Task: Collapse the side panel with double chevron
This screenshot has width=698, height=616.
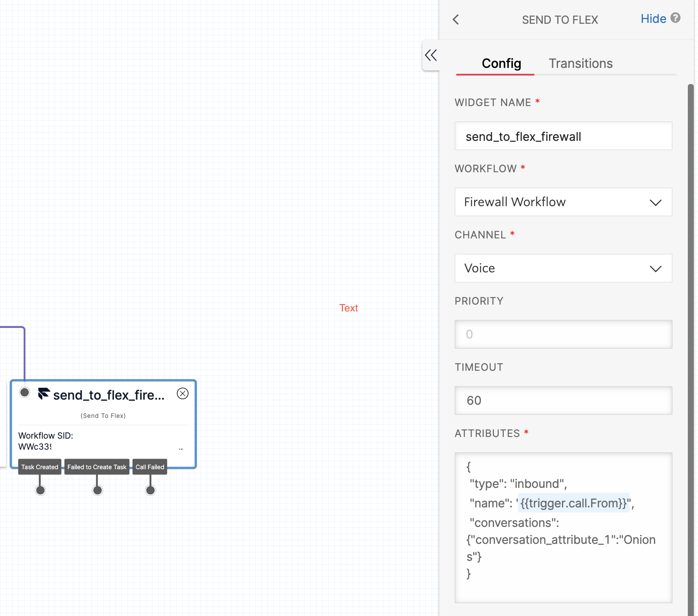Action: tap(431, 55)
